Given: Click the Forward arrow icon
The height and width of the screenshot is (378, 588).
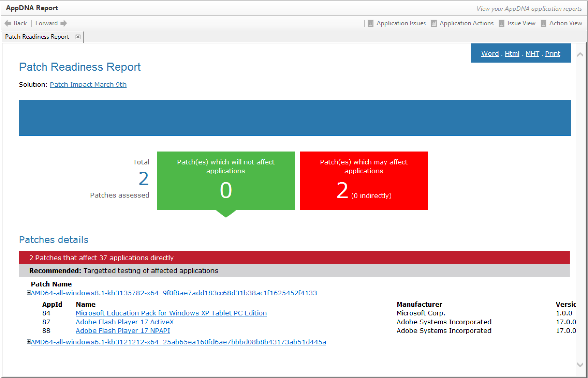Looking at the screenshot, I should pos(64,23).
